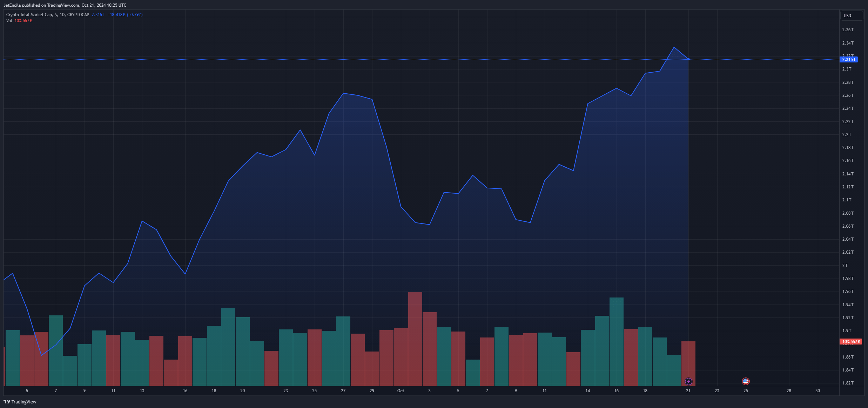Click the 20 date label on the time axis
Screen dimensions: 868x408
(243, 391)
